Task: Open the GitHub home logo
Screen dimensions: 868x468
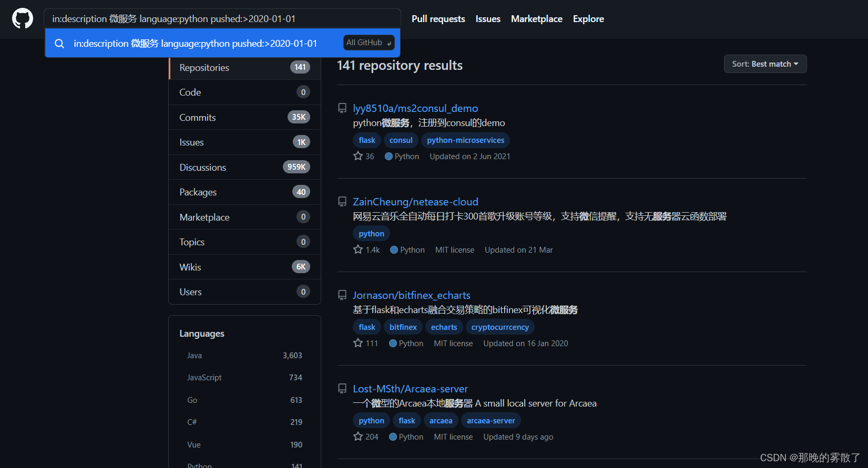Action: [x=23, y=18]
